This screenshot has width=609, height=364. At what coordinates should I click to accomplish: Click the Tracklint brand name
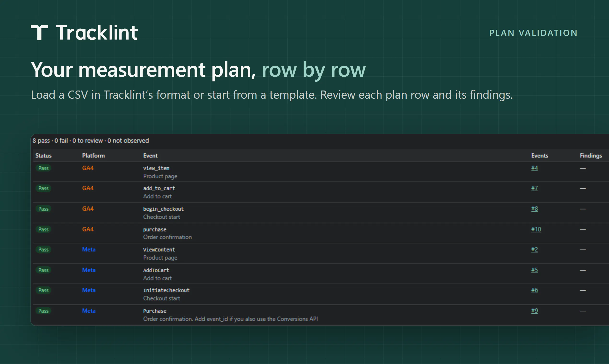click(x=97, y=32)
